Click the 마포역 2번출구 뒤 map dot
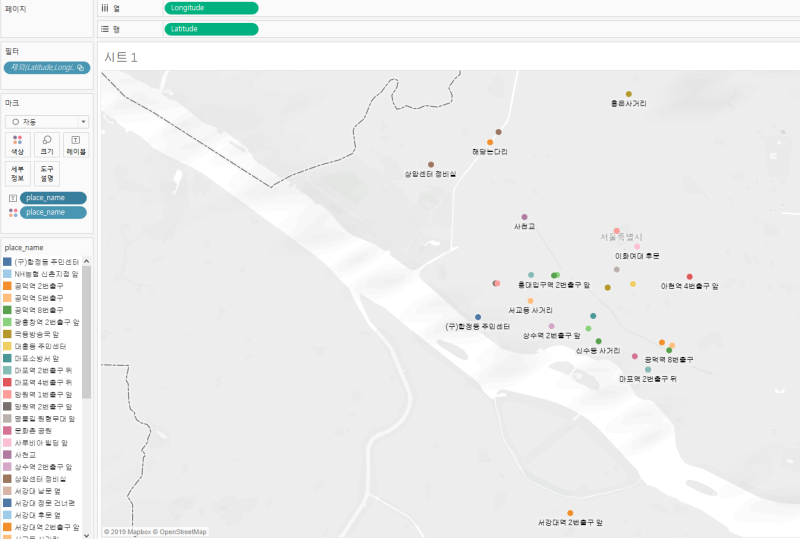 648,370
